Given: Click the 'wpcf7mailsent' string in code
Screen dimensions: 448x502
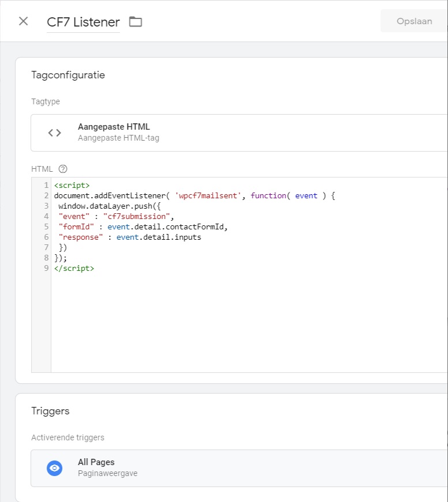Looking at the screenshot, I should pos(208,195).
